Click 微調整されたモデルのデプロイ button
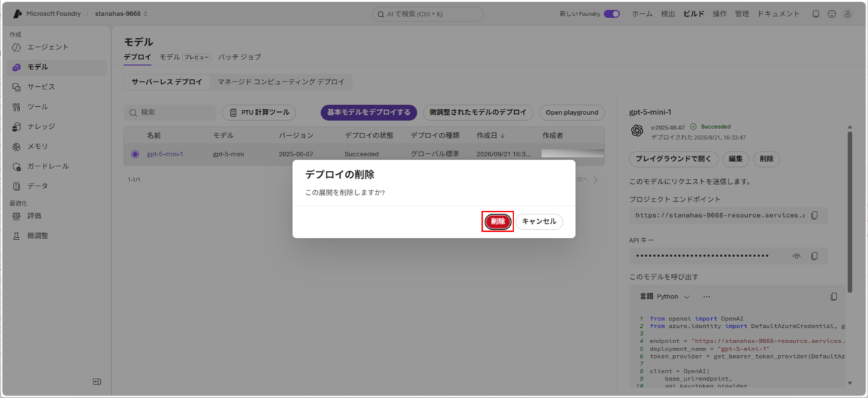Viewport: 868px width, 398px height. [x=478, y=113]
